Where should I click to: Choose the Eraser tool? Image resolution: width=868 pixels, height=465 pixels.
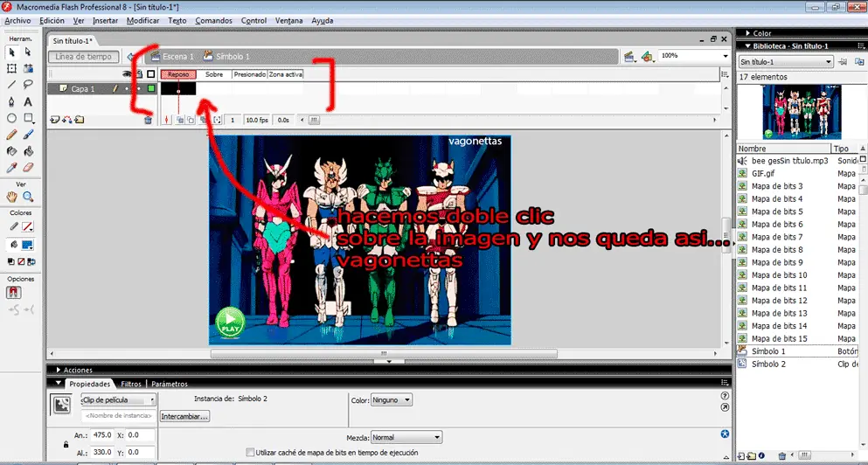pos(28,167)
